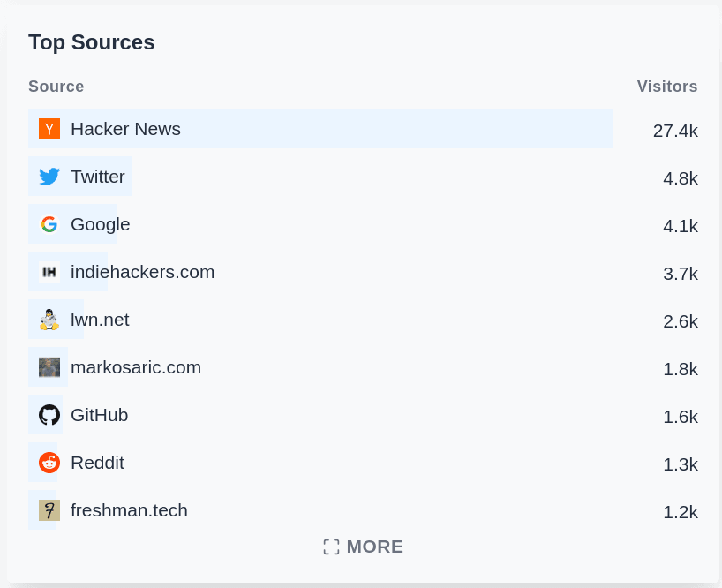This screenshot has width=722, height=588.
Task: Click the indiehackers.com favicon
Action: click(49, 271)
